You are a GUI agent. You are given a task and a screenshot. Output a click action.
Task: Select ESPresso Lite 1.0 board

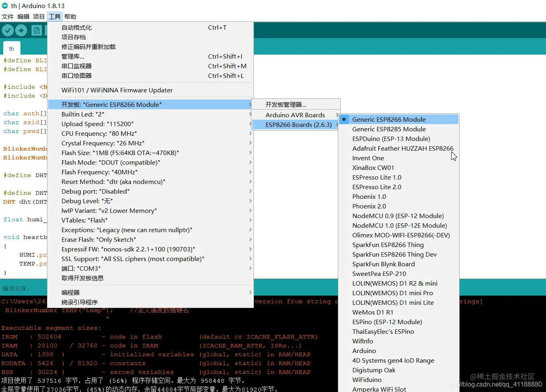(399, 177)
